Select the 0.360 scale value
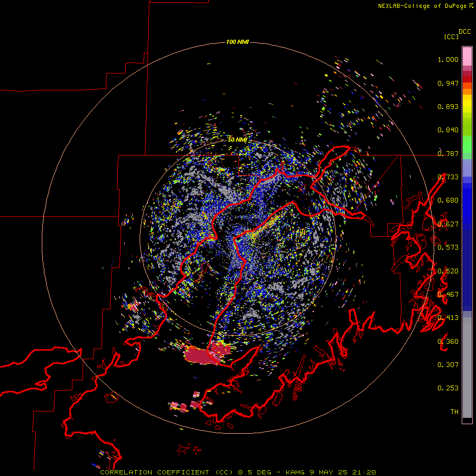This screenshot has width=476, height=476. (448, 342)
